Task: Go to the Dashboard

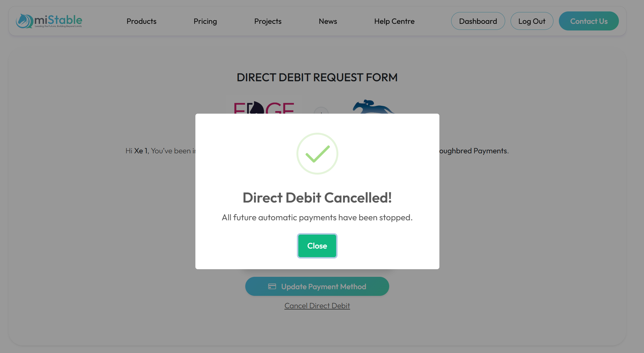Action: click(x=478, y=21)
